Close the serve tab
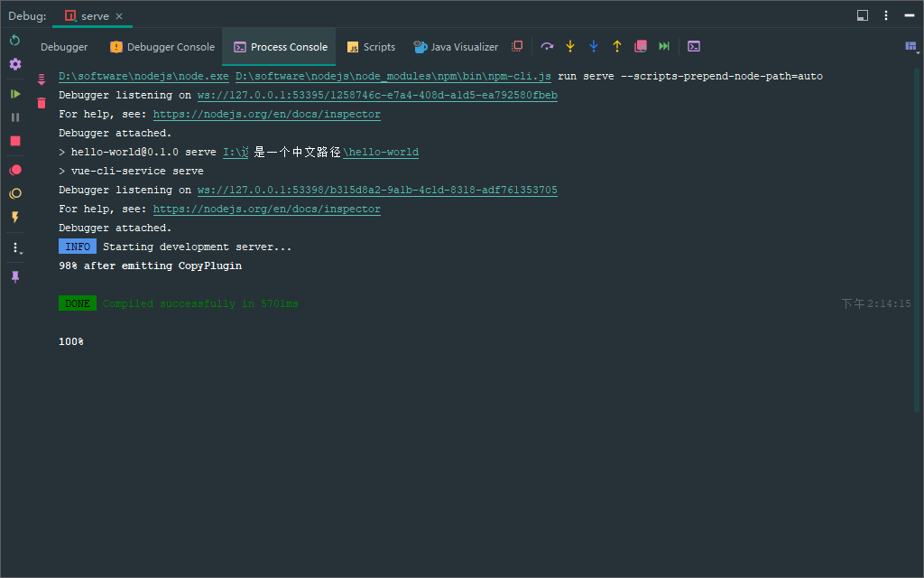 coord(119,16)
